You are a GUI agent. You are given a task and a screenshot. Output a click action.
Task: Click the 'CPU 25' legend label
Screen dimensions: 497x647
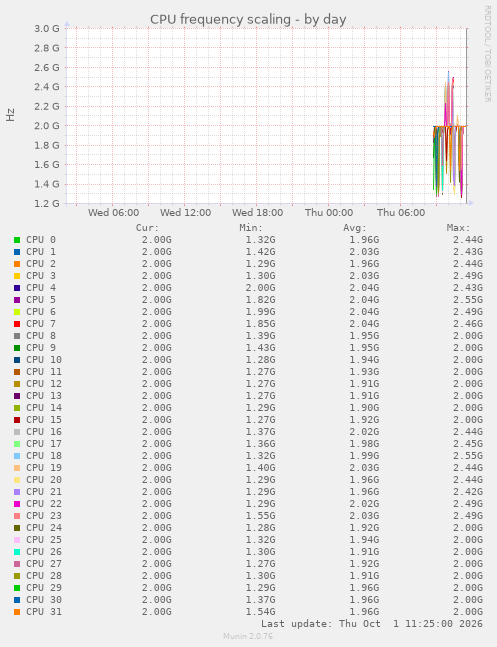pos(44,540)
